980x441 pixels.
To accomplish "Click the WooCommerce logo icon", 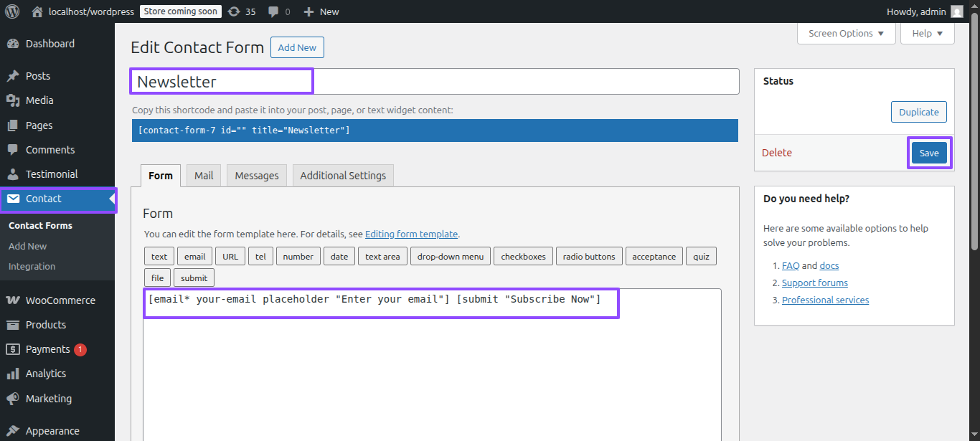I will point(13,300).
